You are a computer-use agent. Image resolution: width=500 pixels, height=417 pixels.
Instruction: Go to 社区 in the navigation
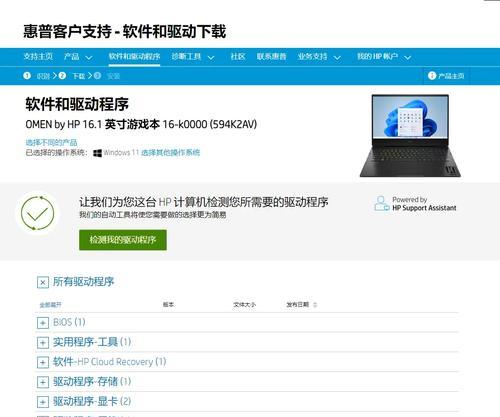[x=238, y=56]
